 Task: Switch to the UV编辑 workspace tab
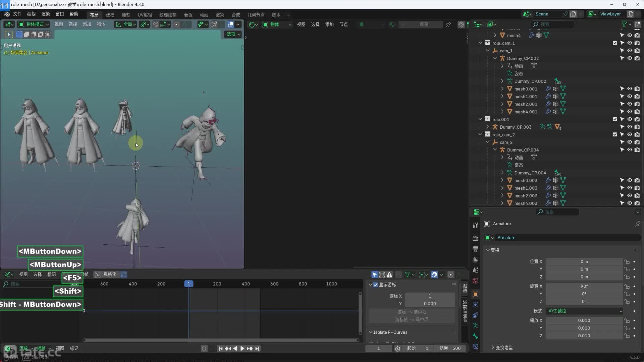pos(145,15)
